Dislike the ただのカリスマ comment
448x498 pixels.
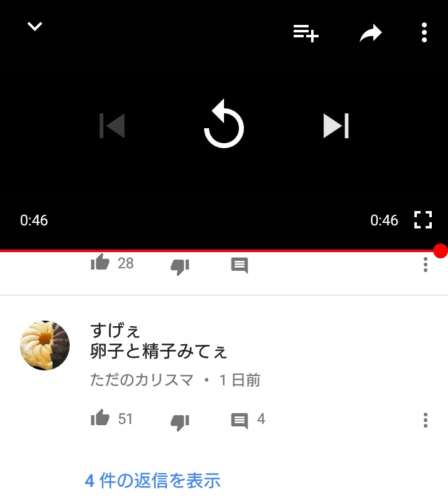(x=180, y=422)
